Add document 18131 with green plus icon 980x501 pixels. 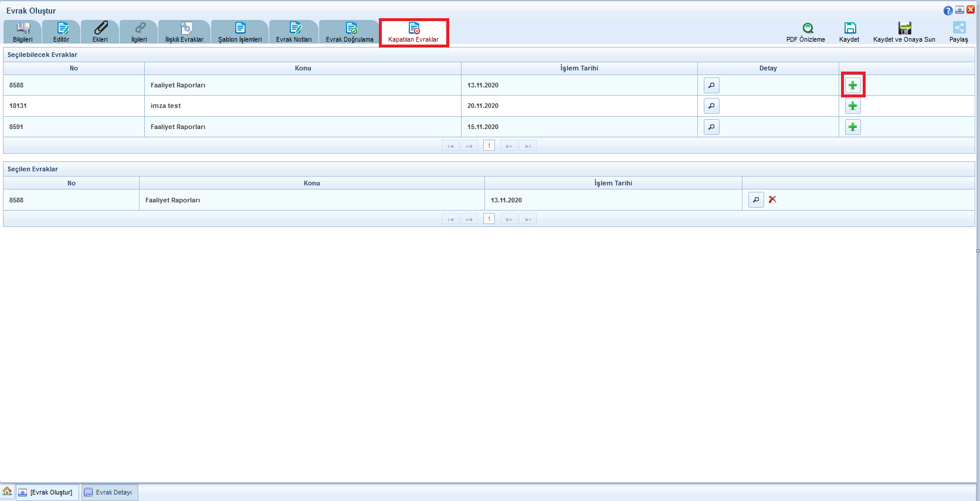click(x=853, y=106)
